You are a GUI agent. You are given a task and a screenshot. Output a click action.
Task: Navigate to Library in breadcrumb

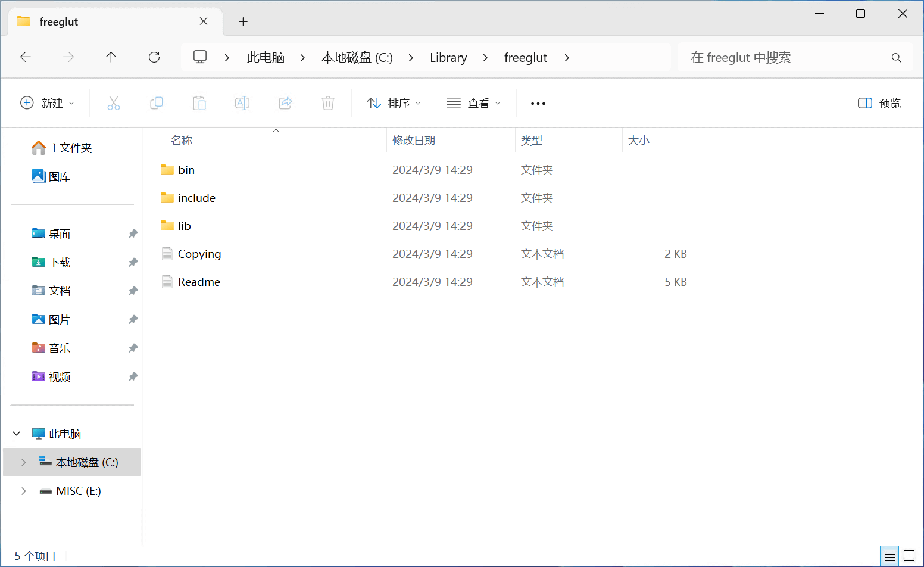click(x=448, y=58)
